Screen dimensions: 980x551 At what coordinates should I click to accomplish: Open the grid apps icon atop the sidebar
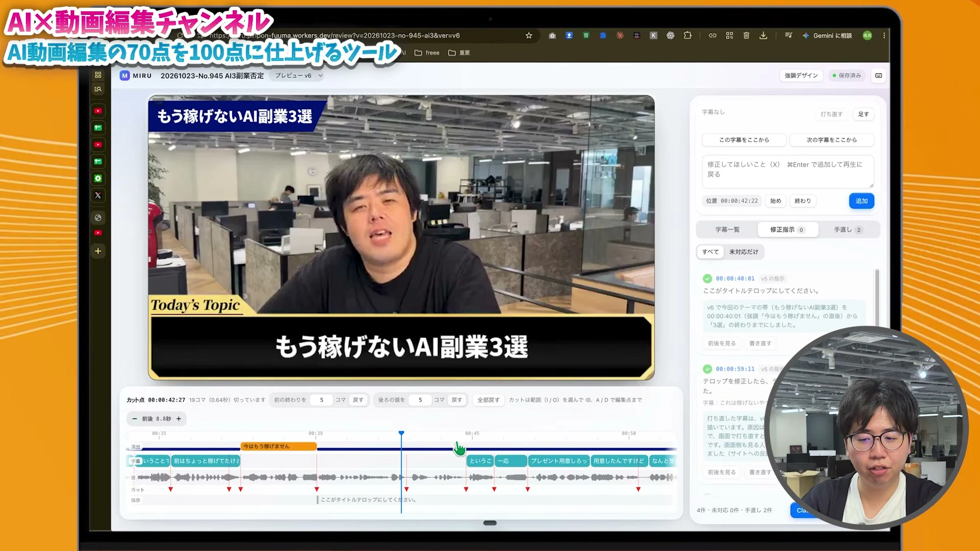pos(98,75)
